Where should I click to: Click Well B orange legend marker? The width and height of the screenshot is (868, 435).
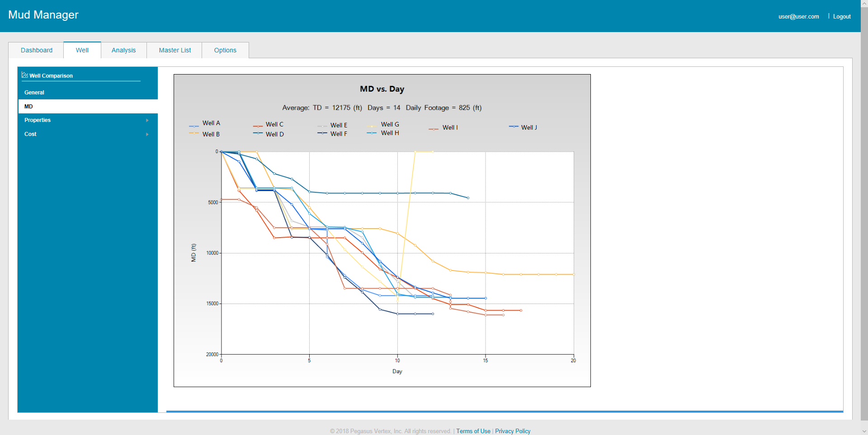coord(194,133)
